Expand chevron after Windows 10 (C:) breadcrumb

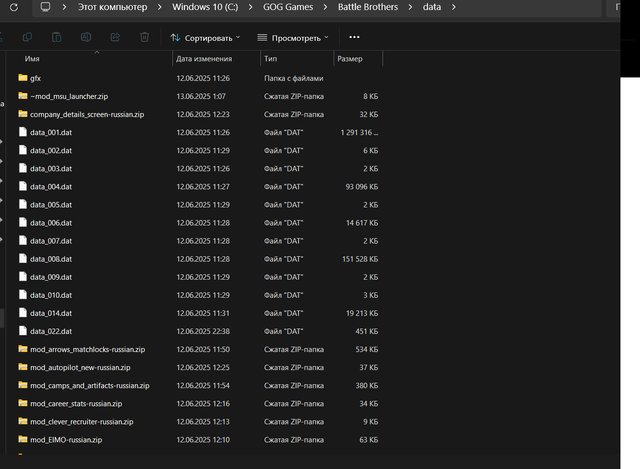tap(251, 7)
